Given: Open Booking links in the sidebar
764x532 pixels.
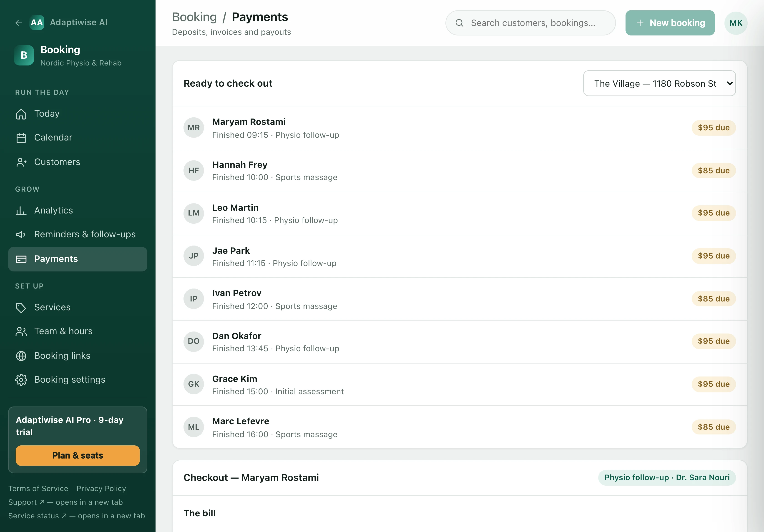Looking at the screenshot, I should pos(78,356).
